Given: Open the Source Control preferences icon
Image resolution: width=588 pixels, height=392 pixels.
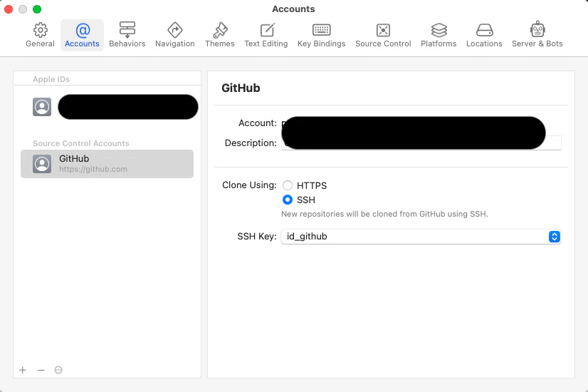Looking at the screenshot, I should 383,30.
